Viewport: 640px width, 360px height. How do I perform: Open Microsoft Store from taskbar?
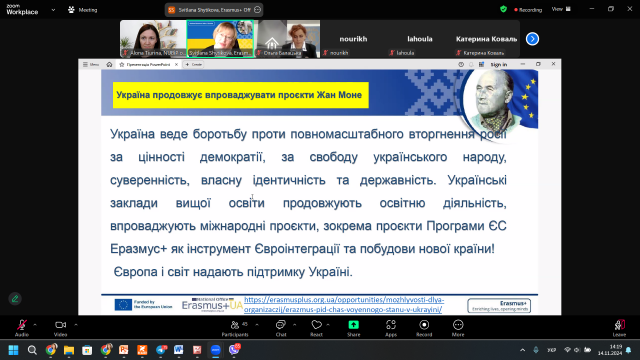tap(87, 350)
